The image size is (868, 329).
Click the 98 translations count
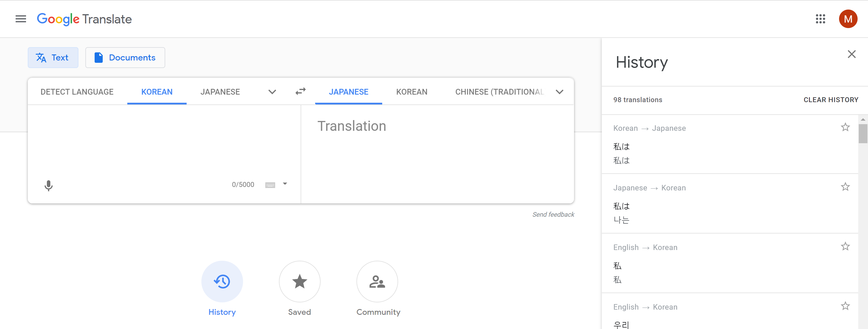pyautogui.click(x=637, y=100)
